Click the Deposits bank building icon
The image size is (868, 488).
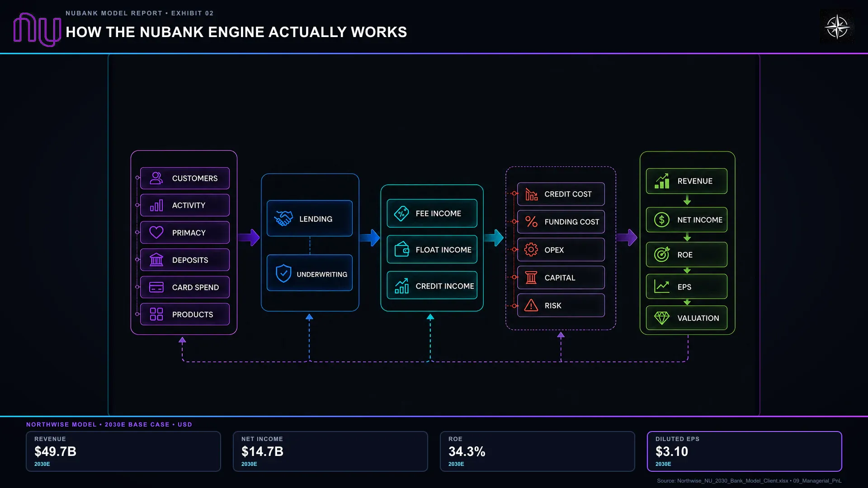(156, 260)
